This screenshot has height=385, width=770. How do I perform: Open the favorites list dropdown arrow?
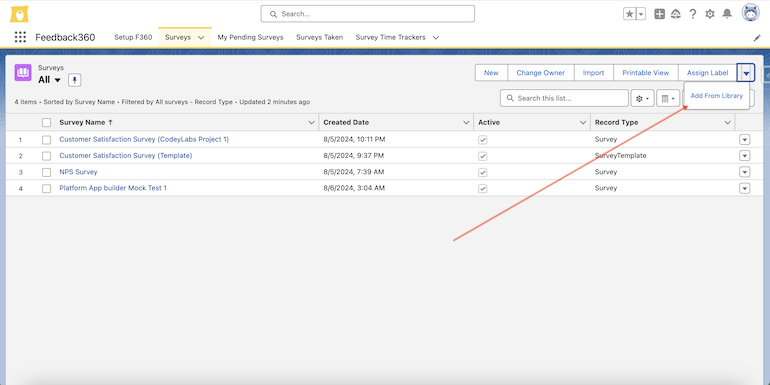pyautogui.click(x=641, y=14)
